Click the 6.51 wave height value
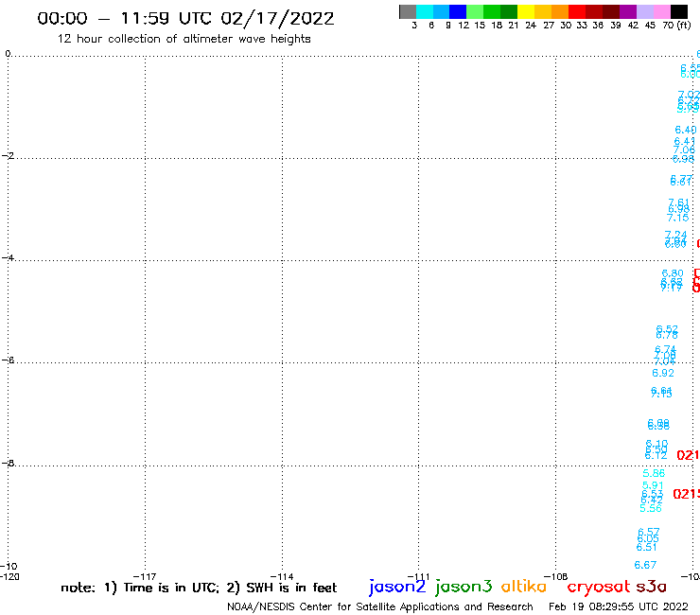The height and width of the screenshot is (615, 700). coord(646,547)
